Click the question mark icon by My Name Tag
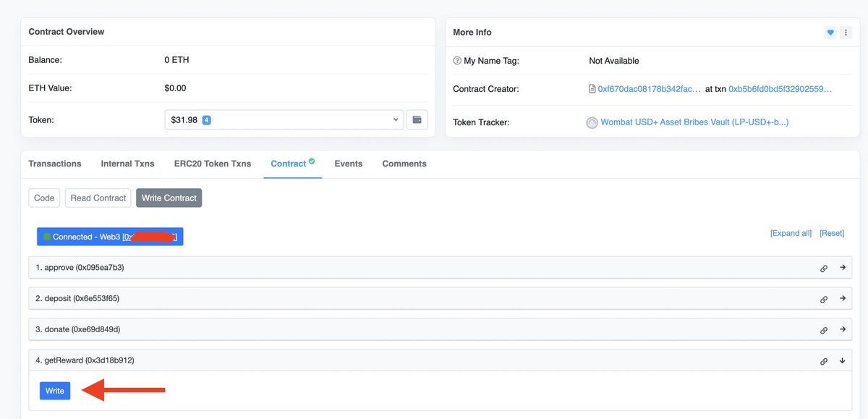 (x=457, y=61)
